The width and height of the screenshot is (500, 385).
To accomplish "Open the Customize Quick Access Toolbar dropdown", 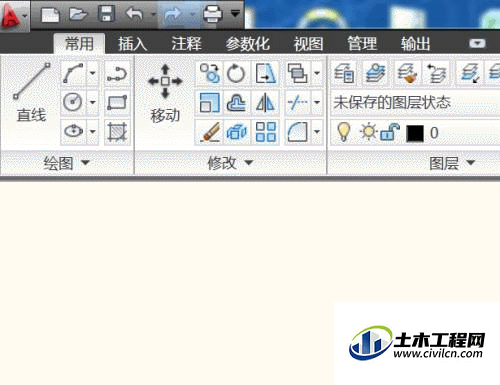I will click(x=235, y=14).
